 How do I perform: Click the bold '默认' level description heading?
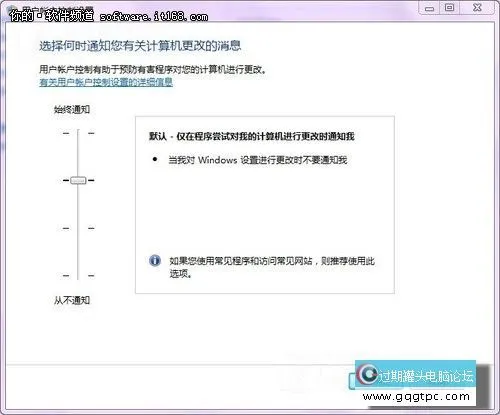(252, 136)
